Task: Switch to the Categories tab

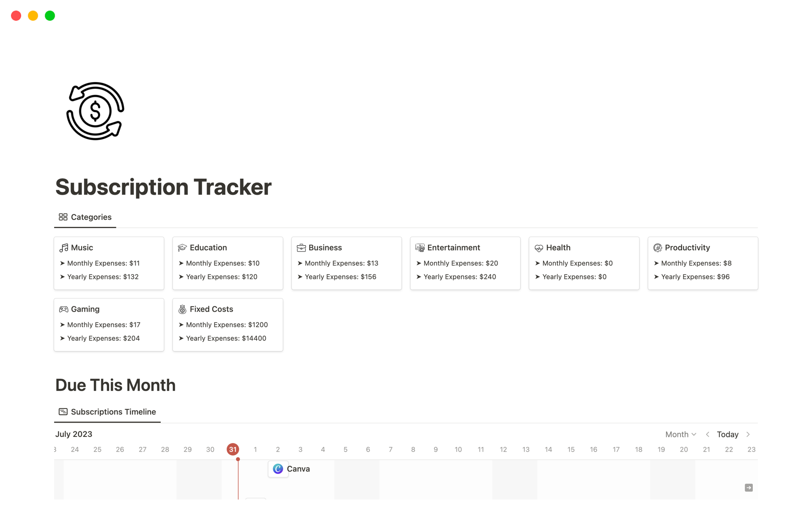Action: coord(85,217)
